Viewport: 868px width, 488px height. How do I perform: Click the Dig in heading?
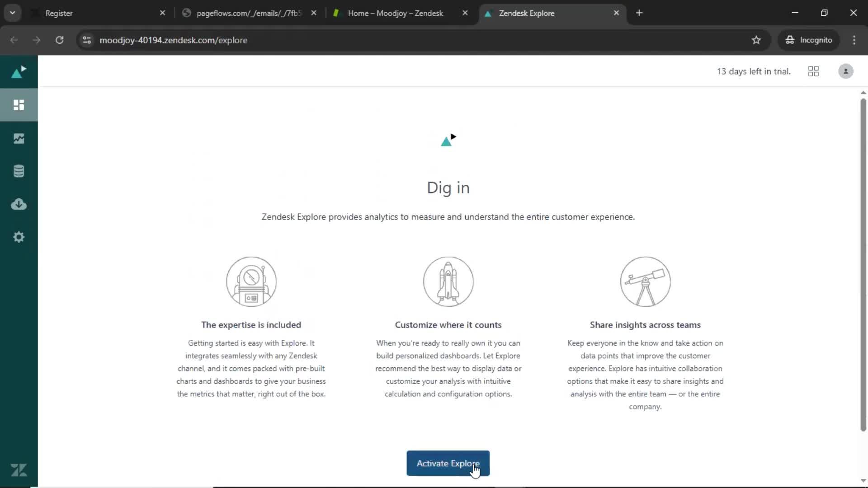pyautogui.click(x=448, y=188)
